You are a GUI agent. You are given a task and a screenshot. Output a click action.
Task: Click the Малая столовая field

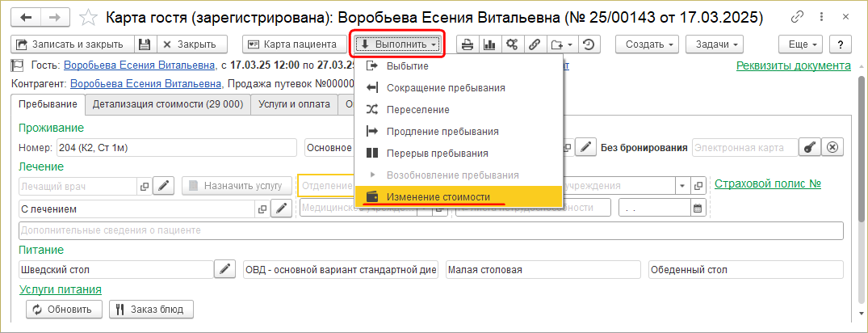[543, 269]
